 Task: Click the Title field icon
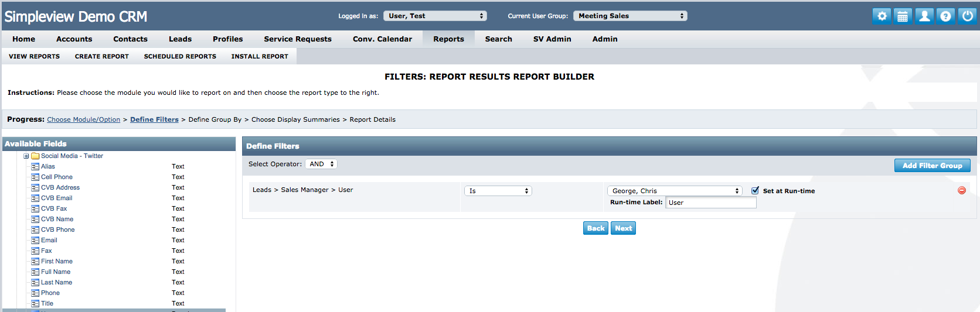click(x=35, y=304)
